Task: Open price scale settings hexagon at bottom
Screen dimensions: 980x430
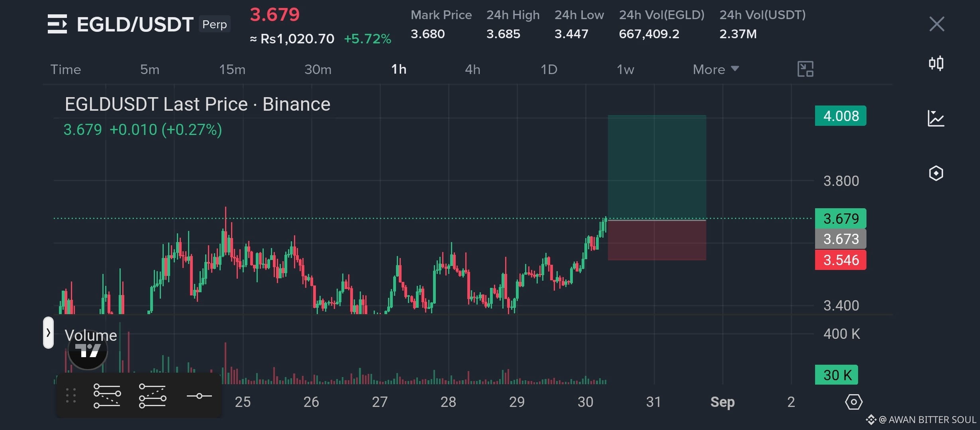Action: pyautogui.click(x=854, y=402)
